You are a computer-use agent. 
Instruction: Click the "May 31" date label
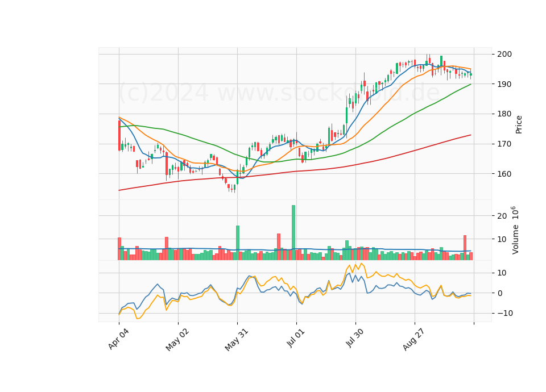tap(237, 340)
